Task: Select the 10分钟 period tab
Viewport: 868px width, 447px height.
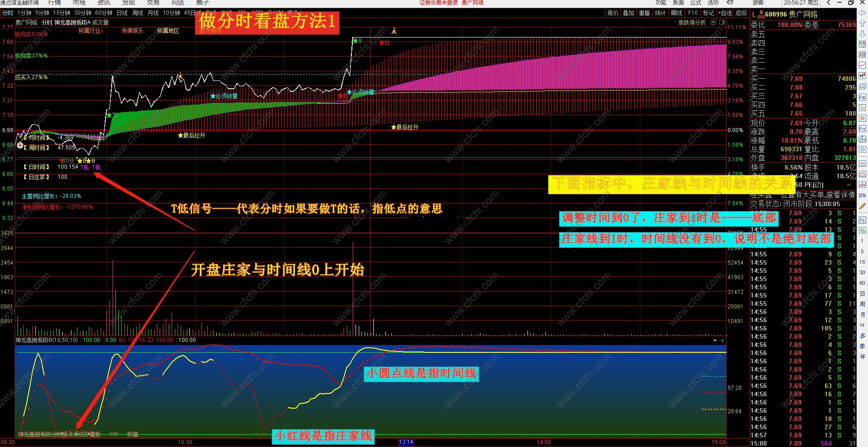Action: click(172, 13)
